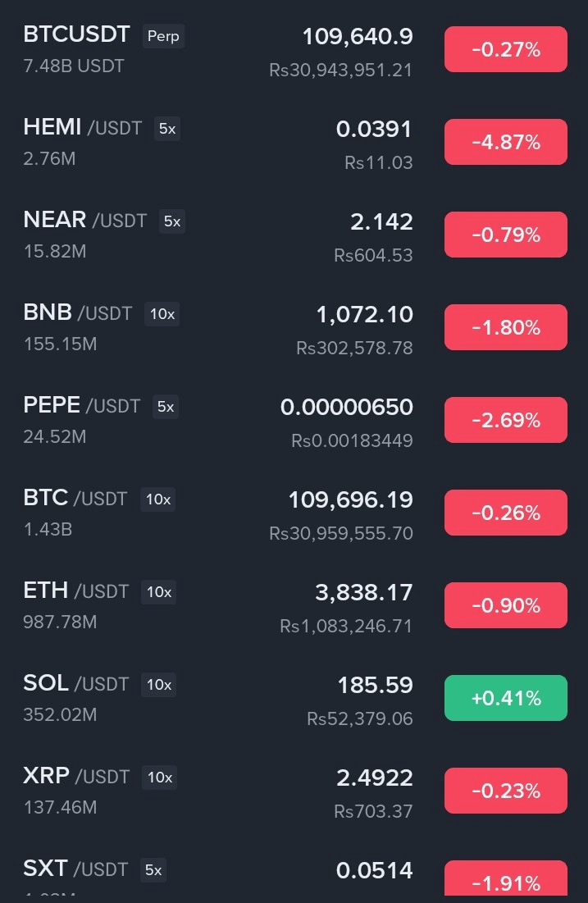Click the 5x leverage tag for PEPE
The width and height of the screenshot is (588, 903).
point(166,408)
